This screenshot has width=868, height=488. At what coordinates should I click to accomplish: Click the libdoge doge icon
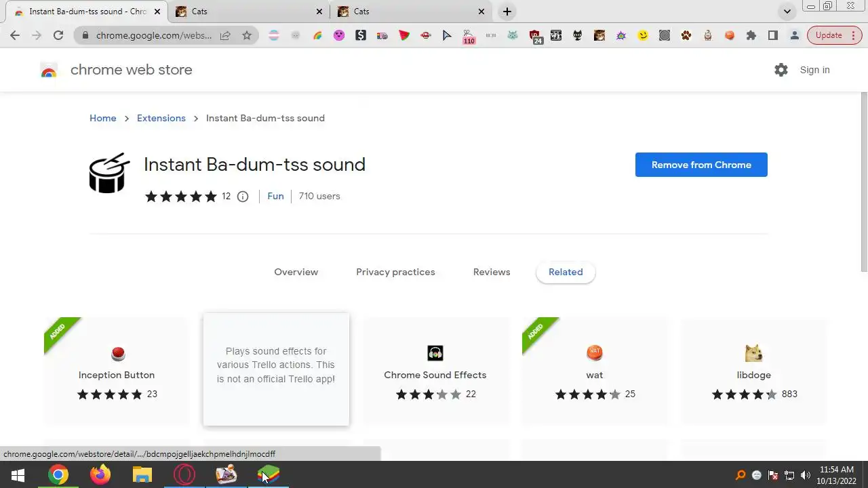(753, 353)
